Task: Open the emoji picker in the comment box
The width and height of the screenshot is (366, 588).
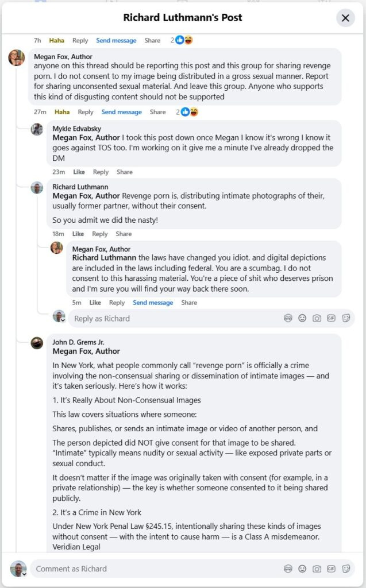Action: 302,568
